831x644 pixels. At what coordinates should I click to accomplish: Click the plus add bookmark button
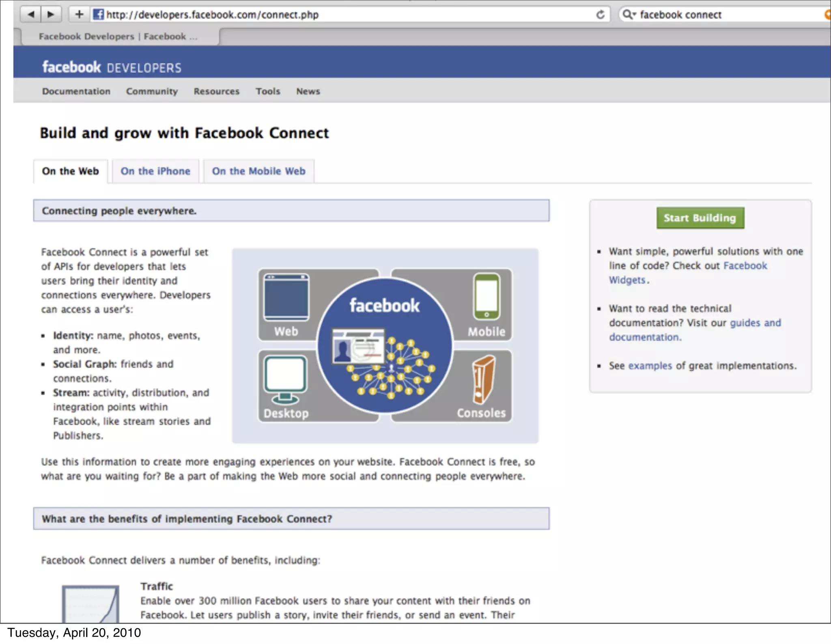pyautogui.click(x=79, y=15)
